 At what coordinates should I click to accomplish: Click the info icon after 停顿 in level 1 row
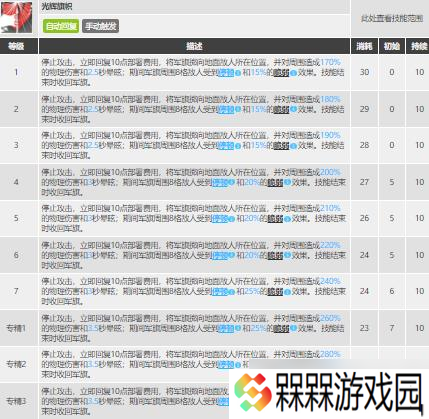(238, 73)
